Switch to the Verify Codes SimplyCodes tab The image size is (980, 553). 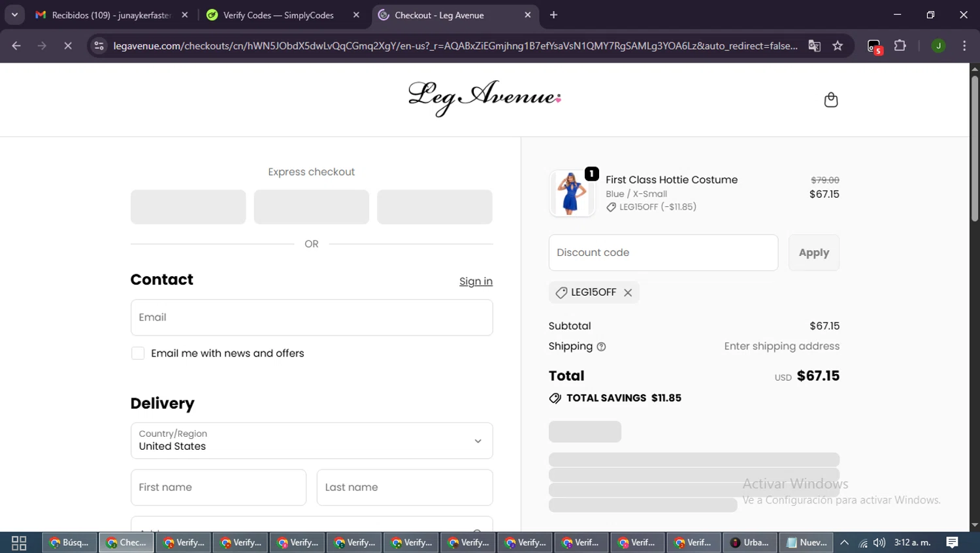pos(279,15)
